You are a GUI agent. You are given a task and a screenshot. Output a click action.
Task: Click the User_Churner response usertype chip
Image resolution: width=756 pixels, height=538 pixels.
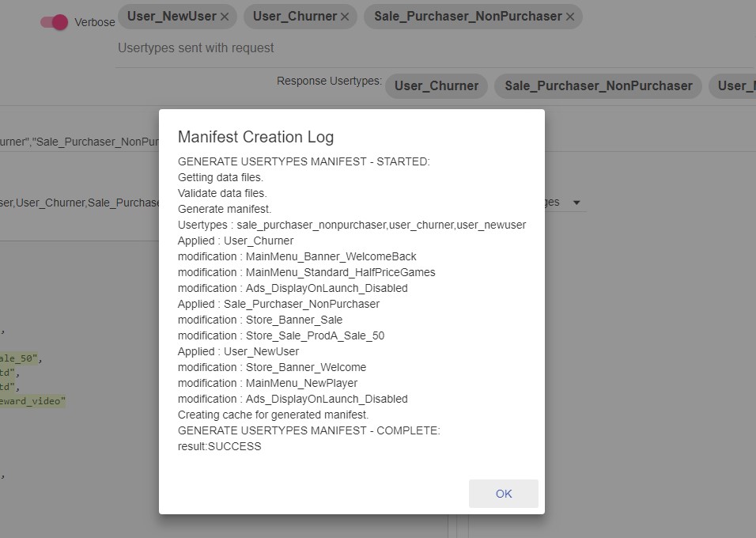pyautogui.click(x=436, y=86)
